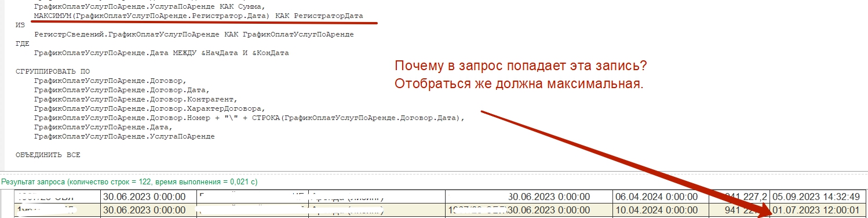
Task: Click the Результат запроса status label
Action: (129, 181)
